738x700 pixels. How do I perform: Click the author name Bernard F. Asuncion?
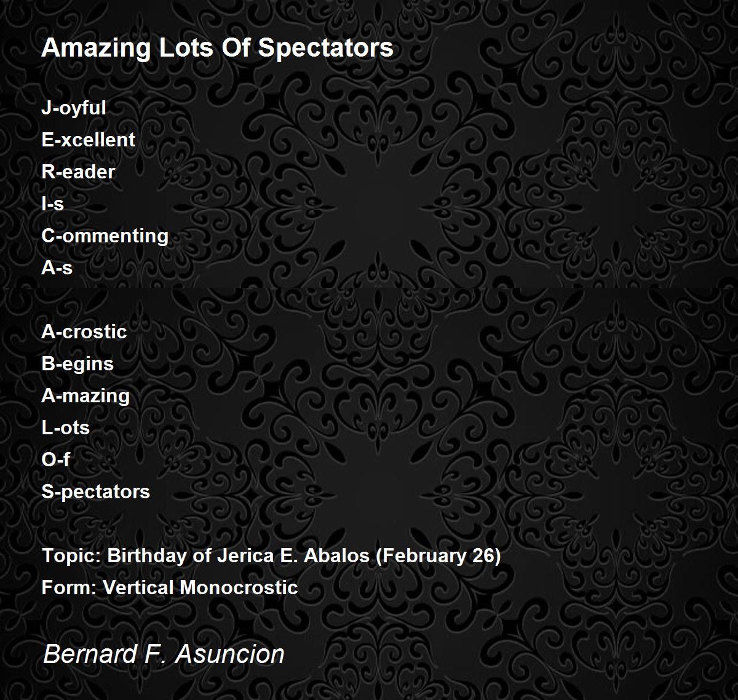click(x=164, y=654)
